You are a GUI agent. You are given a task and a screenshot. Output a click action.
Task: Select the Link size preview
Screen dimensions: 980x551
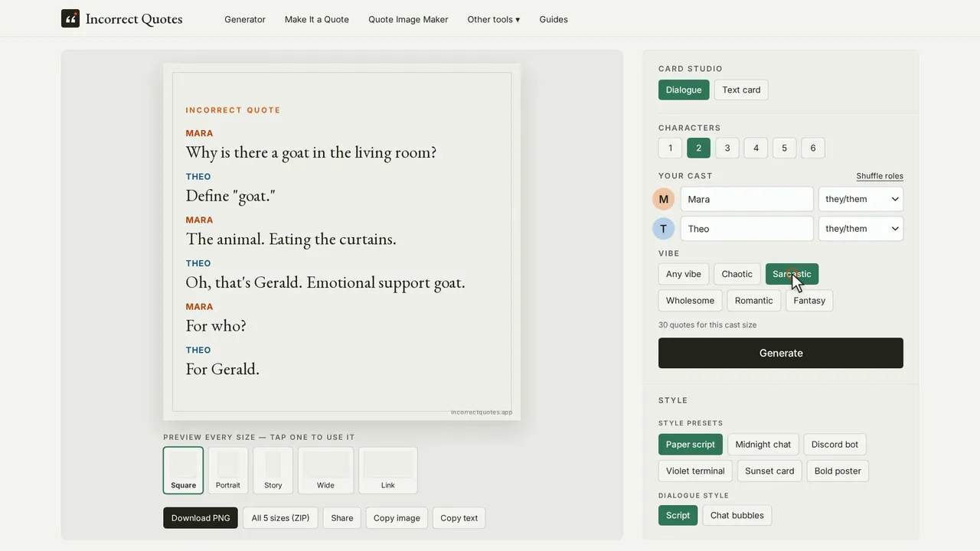tap(388, 471)
